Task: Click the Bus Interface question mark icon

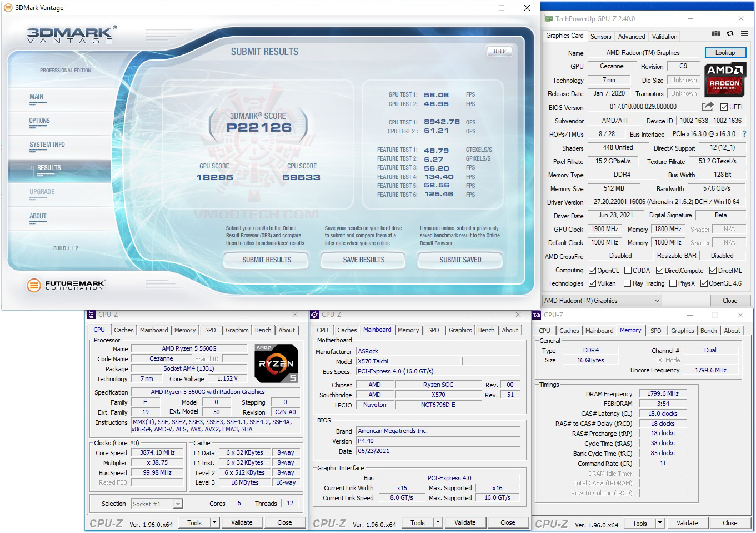Action: click(x=744, y=134)
